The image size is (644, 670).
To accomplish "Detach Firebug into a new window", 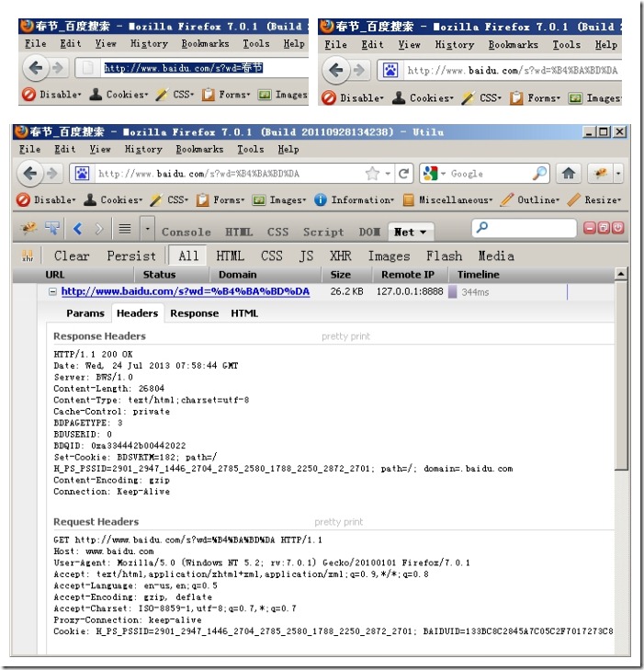I will (x=604, y=228).
